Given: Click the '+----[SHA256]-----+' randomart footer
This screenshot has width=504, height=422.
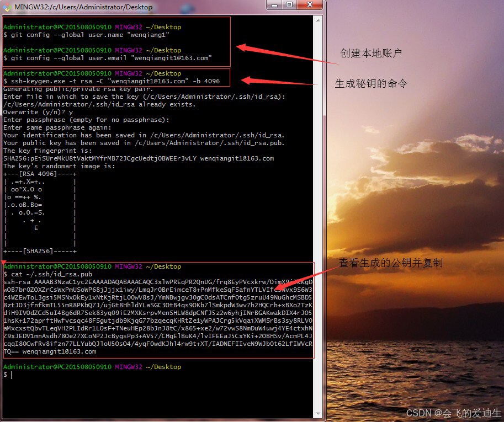Looking at the screenshot, I should click(40, 251).
